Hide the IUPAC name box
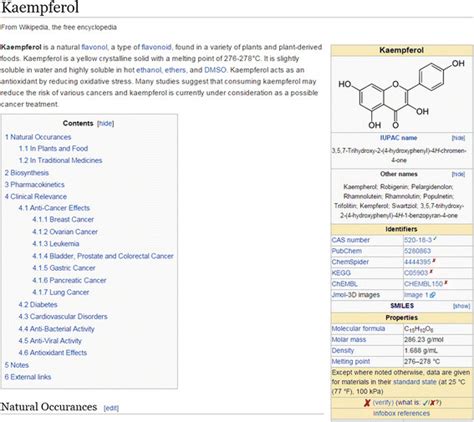Image resolution: width=474 pixels, height=422 pixels. click(x=458, y=138)
